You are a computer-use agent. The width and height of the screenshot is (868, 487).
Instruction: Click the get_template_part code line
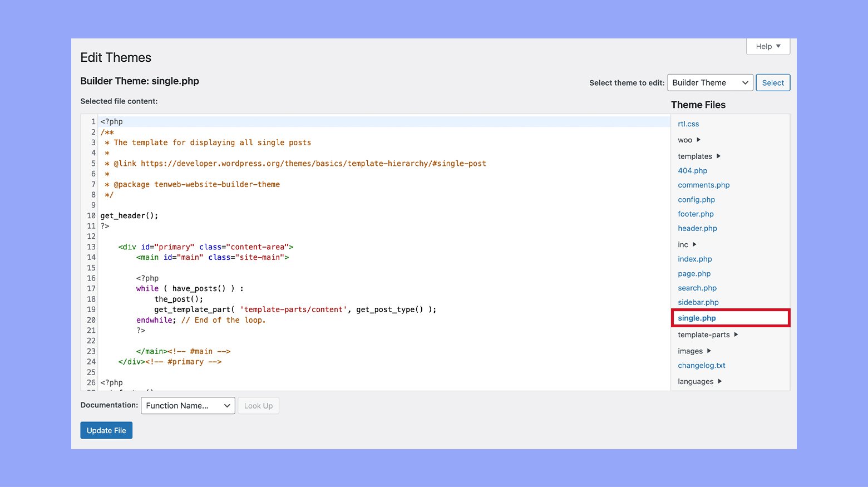pos(295,310)
